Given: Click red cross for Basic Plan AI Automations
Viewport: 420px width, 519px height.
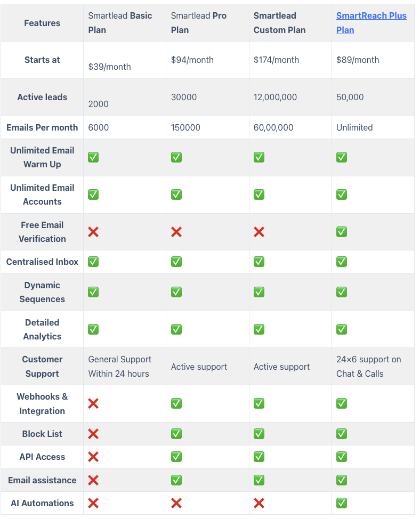Looking at the screenshot, I should coord(93,503).
